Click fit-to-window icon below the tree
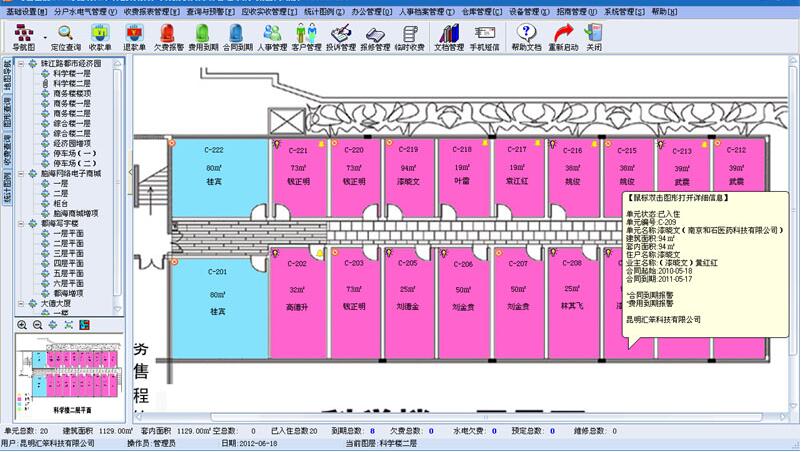 tap(69, 325)
